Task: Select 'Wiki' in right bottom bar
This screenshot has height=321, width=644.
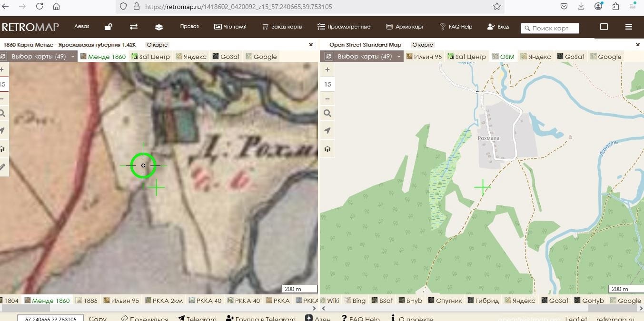Action: 329,301
